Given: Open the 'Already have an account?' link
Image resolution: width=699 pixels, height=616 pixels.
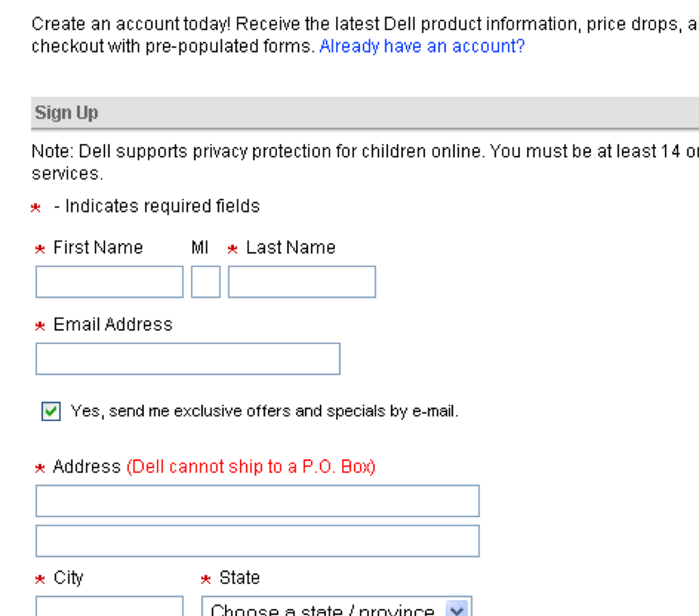Looking at the screenshot, I should (421, 47).
